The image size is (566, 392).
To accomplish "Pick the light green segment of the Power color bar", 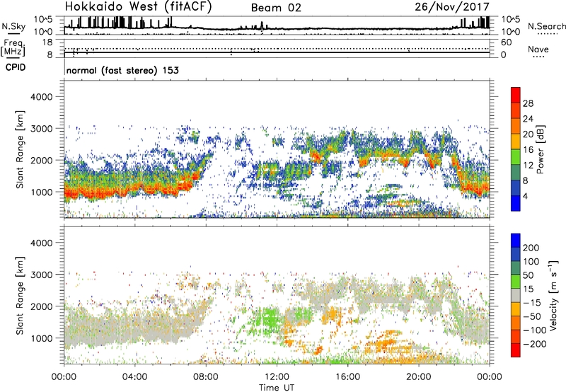I will click(x=516, y=157).
